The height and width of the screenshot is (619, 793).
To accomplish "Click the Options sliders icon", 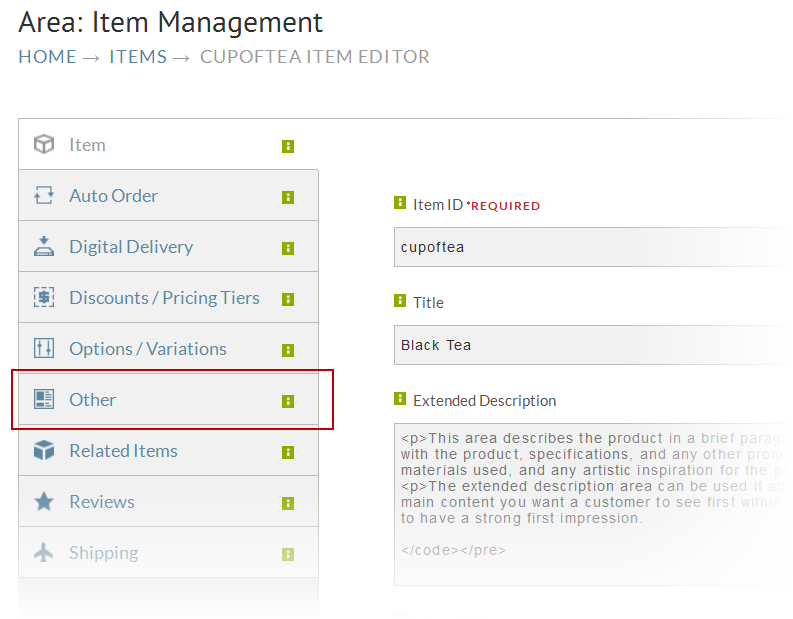I will click(x=44, y=348).
